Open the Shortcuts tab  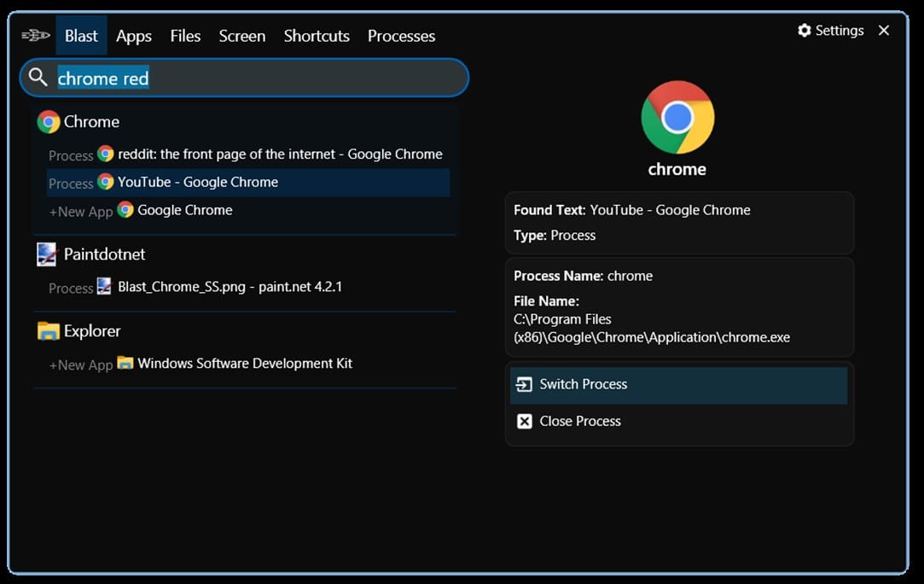coord(317,36)
